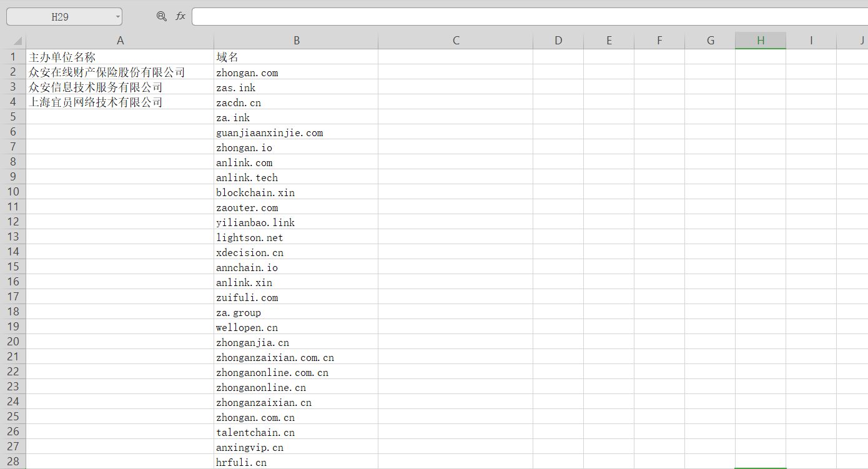Select column A header
Image resolution: width=868 pixels, height=469 pixels.
pos(120,41)
